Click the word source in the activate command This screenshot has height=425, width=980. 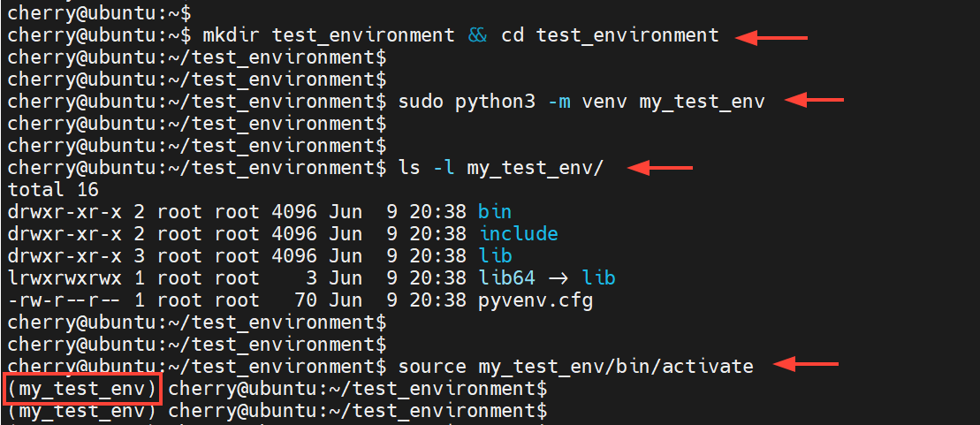click(432, 366)
